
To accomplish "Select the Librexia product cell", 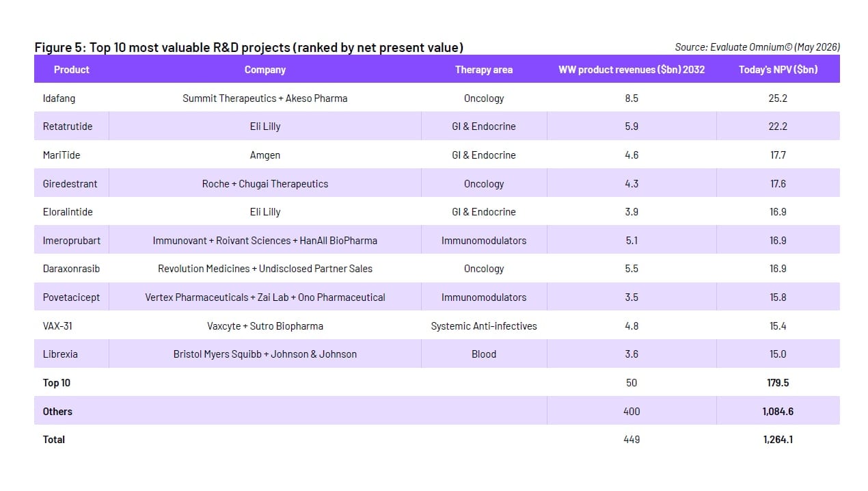I will pyautogui.click(x=60, y=354).
